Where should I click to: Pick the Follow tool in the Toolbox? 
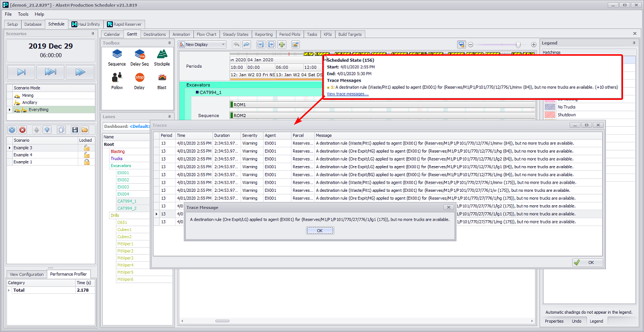pos(116,80)
